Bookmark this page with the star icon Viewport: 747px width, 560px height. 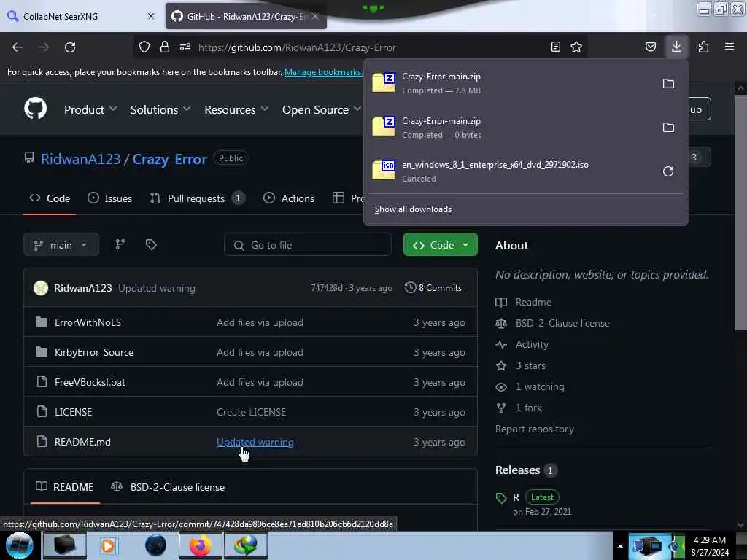coord(576,47)
